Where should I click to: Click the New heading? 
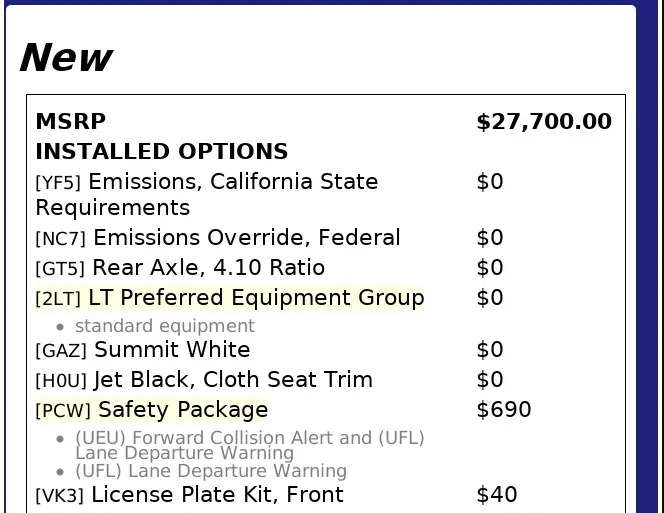[66, 57]
